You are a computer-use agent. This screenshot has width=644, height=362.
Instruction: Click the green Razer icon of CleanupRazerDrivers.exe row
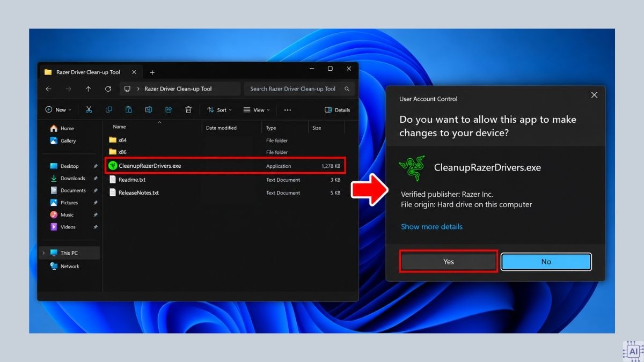tap(113, 166)
